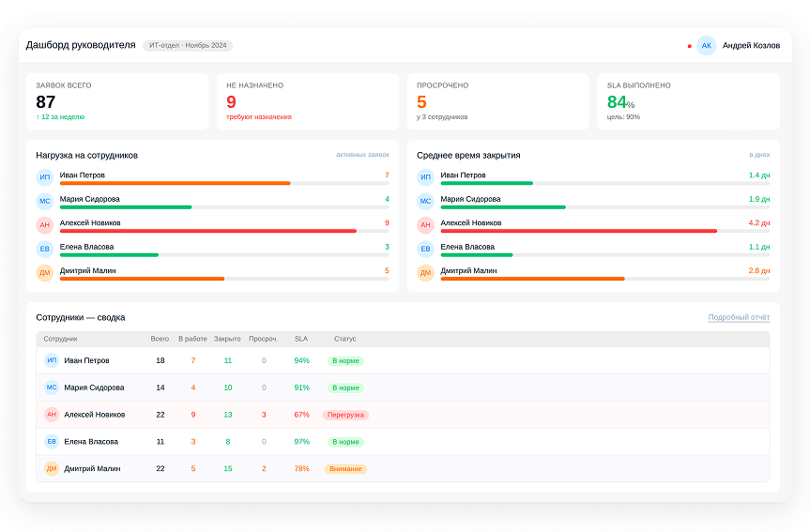The width and height of the screenshot is (810, 532).
Task: Select the ИТ-отдел · Ноябрь 2024 filter chip
Action: coord(188,45)
